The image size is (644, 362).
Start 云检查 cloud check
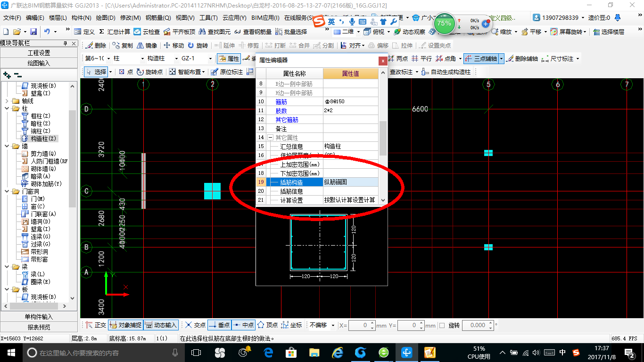147,32
